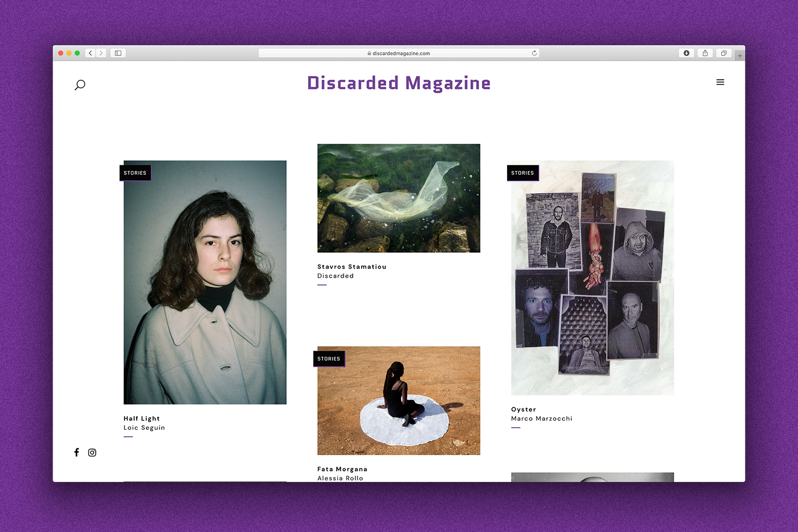Click the Marco Marzocchi author name
Viewport: 798px width, 532px height.
542,419
